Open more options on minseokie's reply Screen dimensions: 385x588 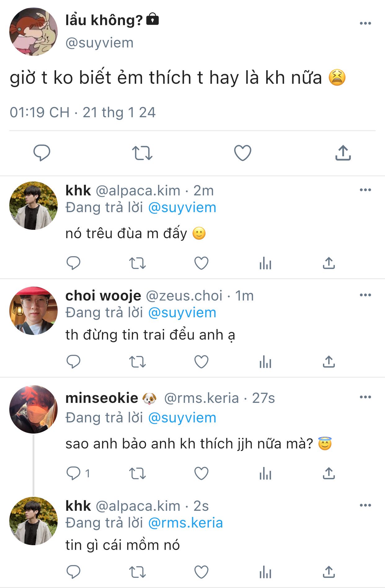click(x=365, y=397)
